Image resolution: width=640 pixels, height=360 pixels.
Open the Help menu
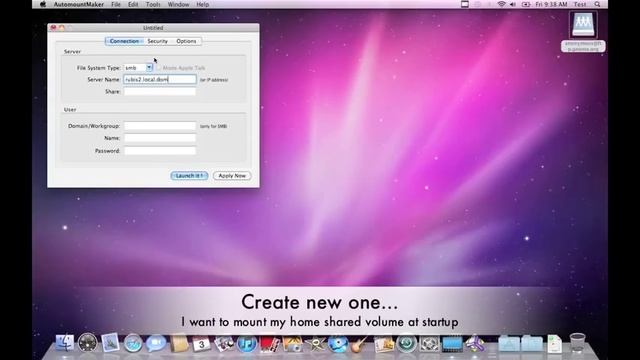click(203, 4)
